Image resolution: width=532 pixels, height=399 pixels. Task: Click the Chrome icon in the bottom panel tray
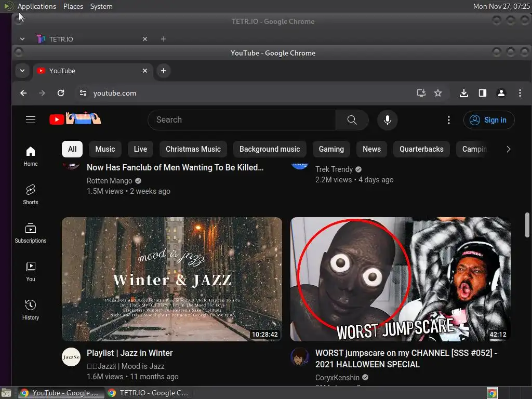(x=492, y=393)
